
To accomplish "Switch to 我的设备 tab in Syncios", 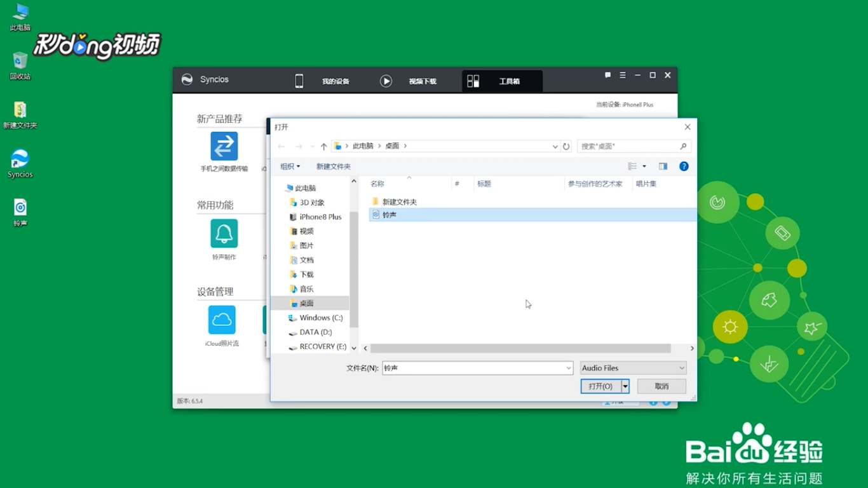I will tap(323, 81).
